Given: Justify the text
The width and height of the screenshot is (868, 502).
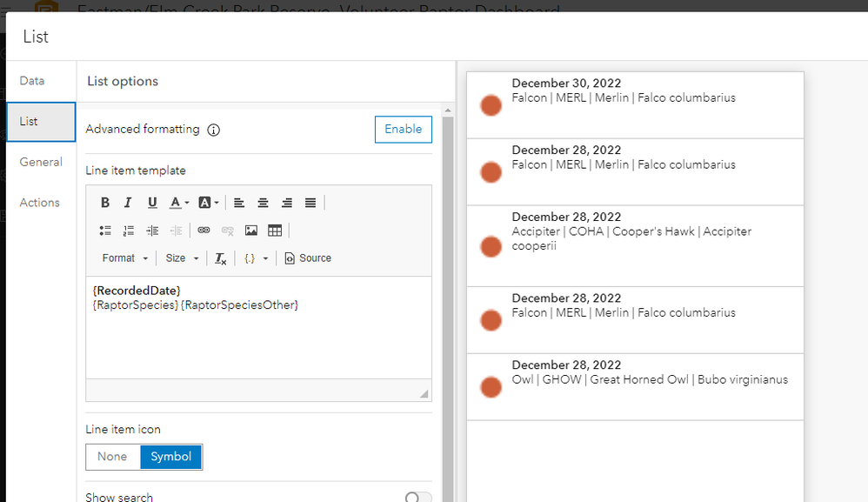Looking at the screenshot, I should point(310,203).
